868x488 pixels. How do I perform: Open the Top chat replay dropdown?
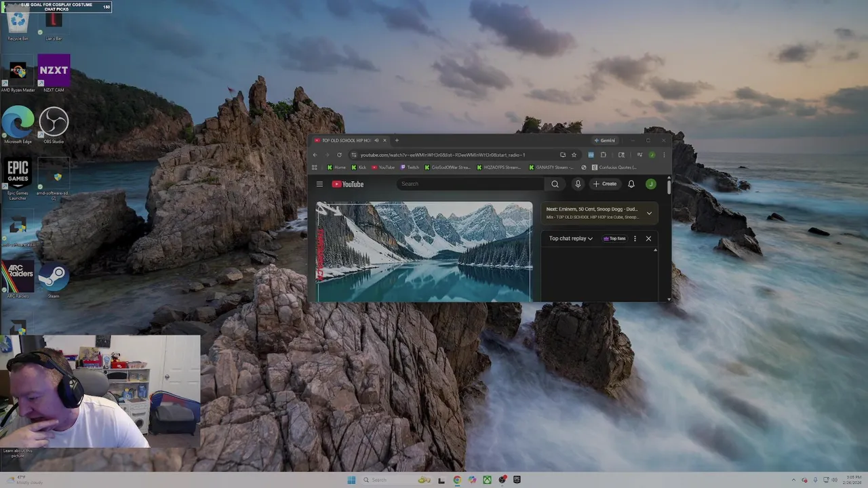[571, 239]
